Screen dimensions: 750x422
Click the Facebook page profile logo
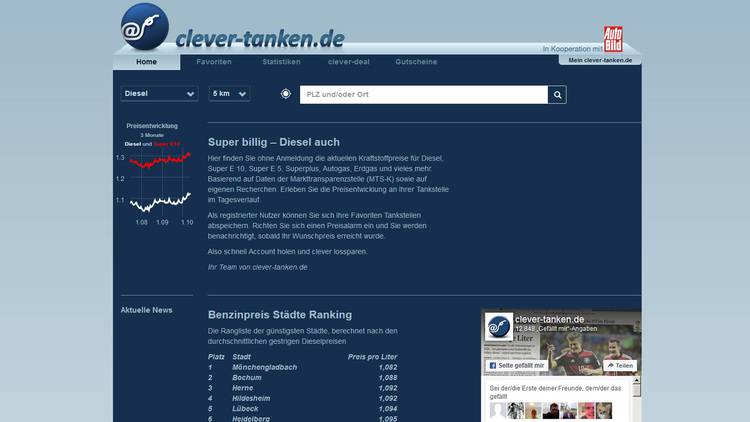(498, 327)
